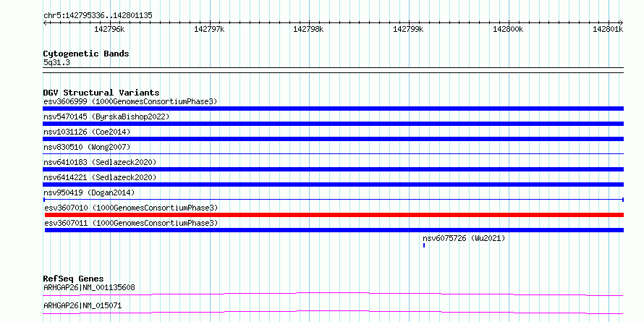Open variant label esv3607011
The height and width of the screenshot is (322, 644).
click(132, 223)
